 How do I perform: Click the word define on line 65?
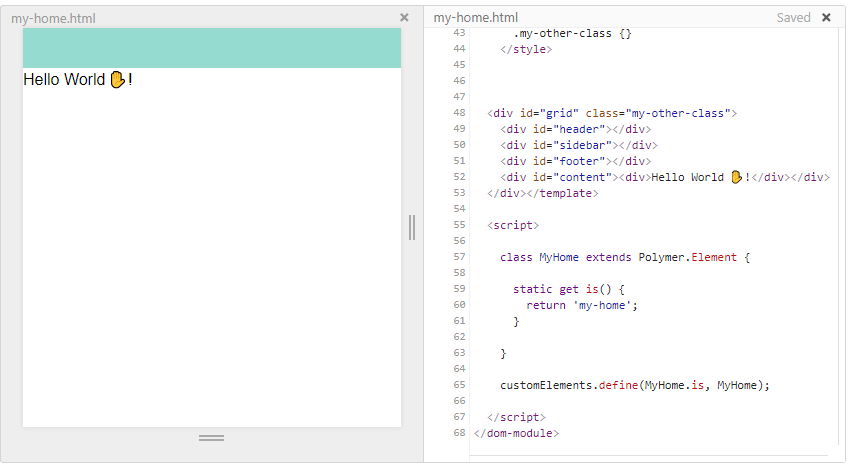(x=618, y=385)
